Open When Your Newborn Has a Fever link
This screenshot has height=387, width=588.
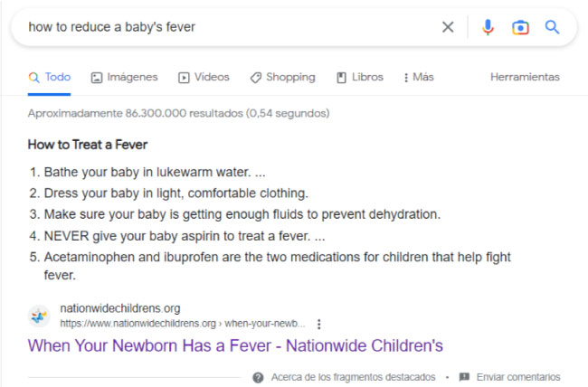tap(235, 345)
